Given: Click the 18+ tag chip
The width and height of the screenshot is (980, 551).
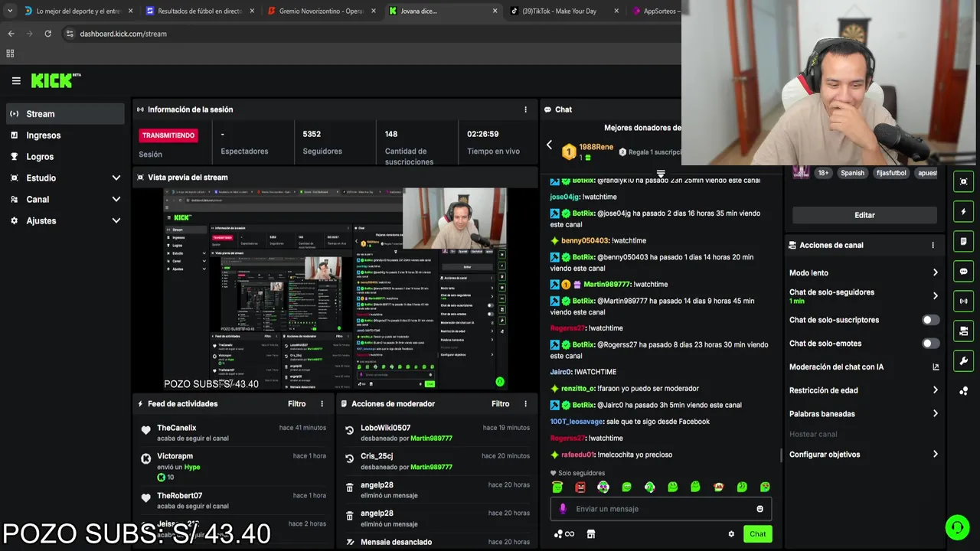Looking at the screenshot, I should point(823,173).
